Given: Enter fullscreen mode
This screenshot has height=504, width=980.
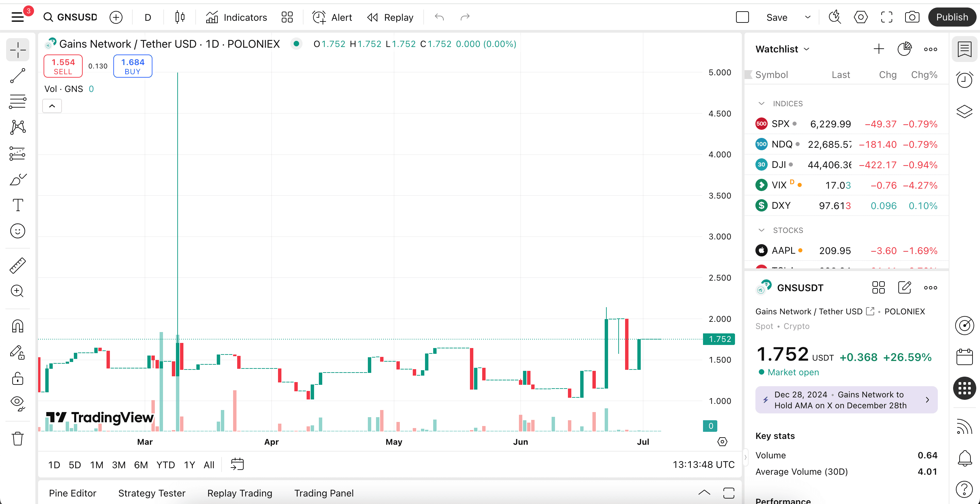Looking at the screenshot, I should (x=886, y=17).
